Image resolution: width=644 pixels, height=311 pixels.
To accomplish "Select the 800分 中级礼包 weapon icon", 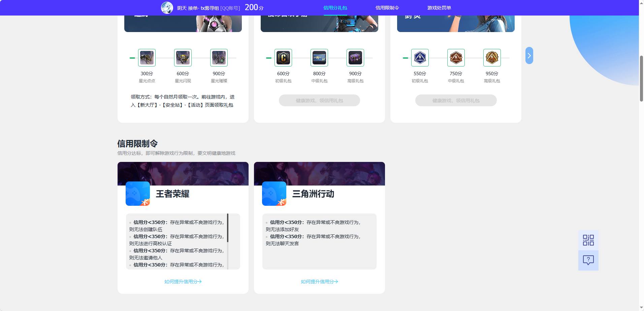I will click(x=319, y=58).
